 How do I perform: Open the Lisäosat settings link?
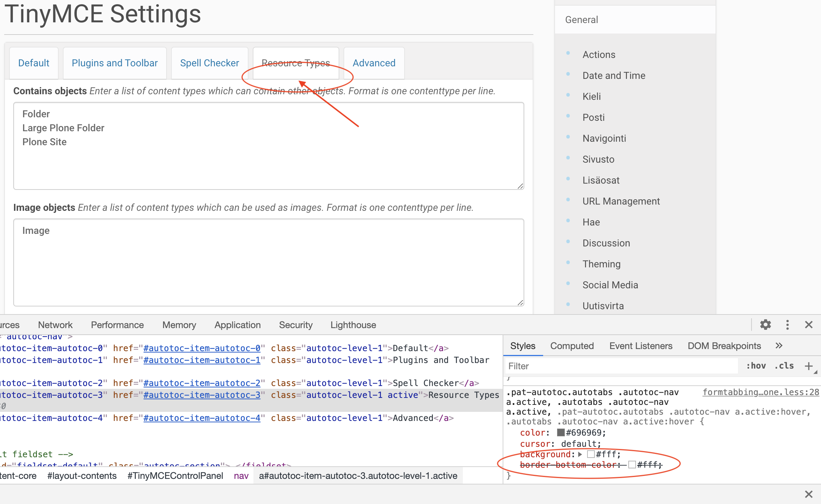tap(601, 180)
